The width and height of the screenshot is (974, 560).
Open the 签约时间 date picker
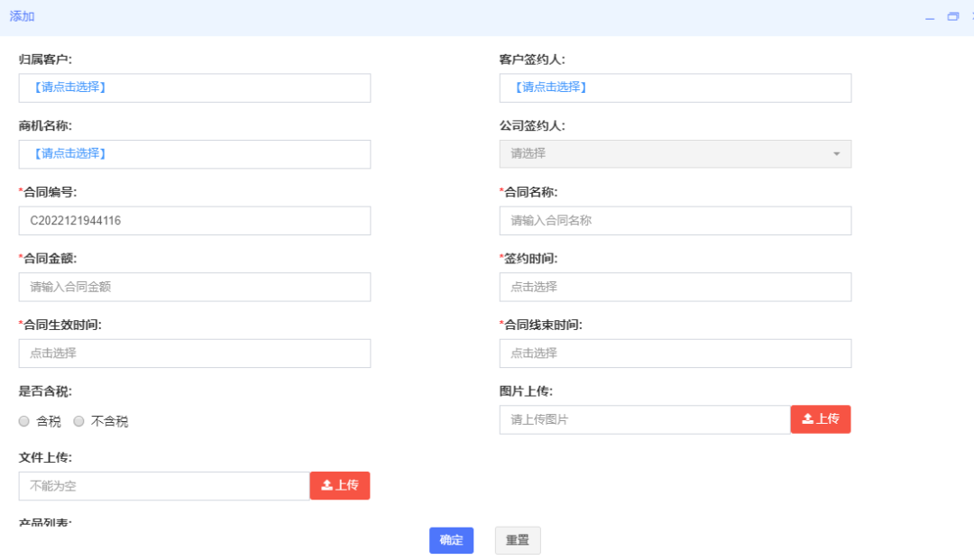click(x=675, y=287)
